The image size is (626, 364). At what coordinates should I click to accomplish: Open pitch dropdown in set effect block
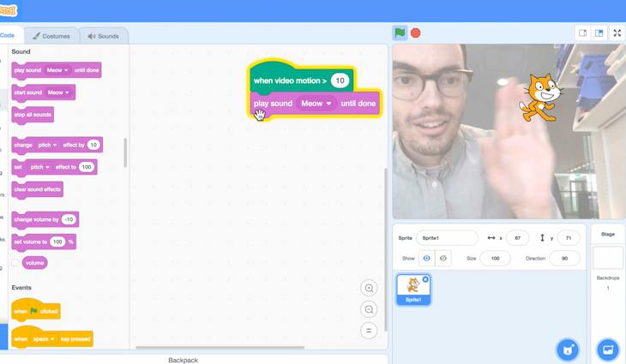[40, 167]
